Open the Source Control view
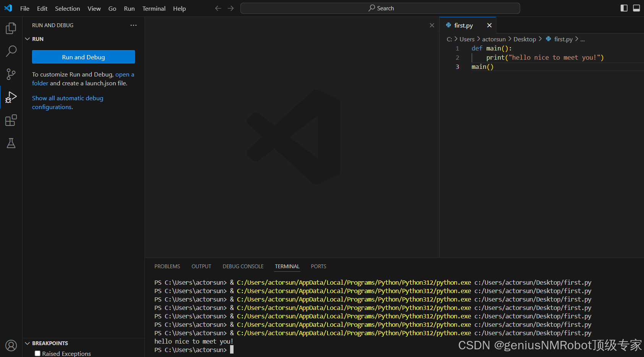 pos(11,74)
